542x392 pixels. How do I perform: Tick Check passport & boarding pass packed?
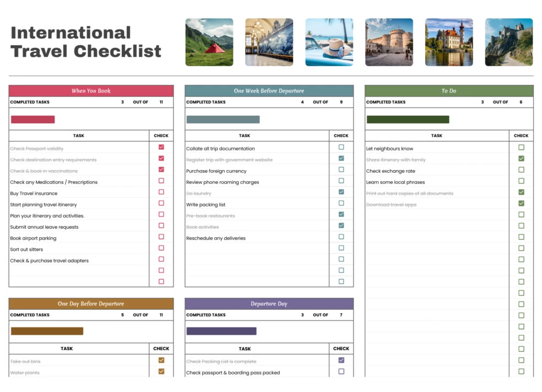point(341,372)
